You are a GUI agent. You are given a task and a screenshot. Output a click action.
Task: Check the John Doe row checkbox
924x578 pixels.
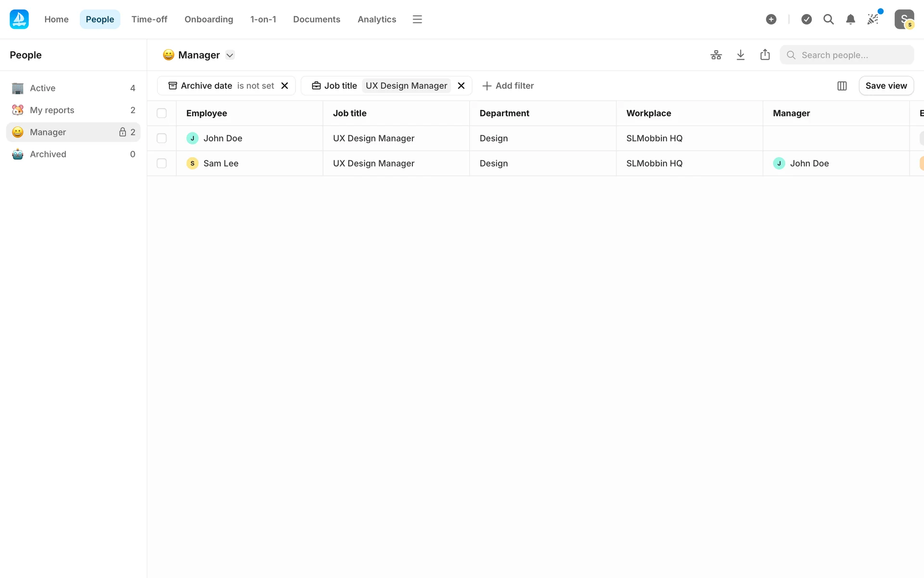(x=162, y=138)
